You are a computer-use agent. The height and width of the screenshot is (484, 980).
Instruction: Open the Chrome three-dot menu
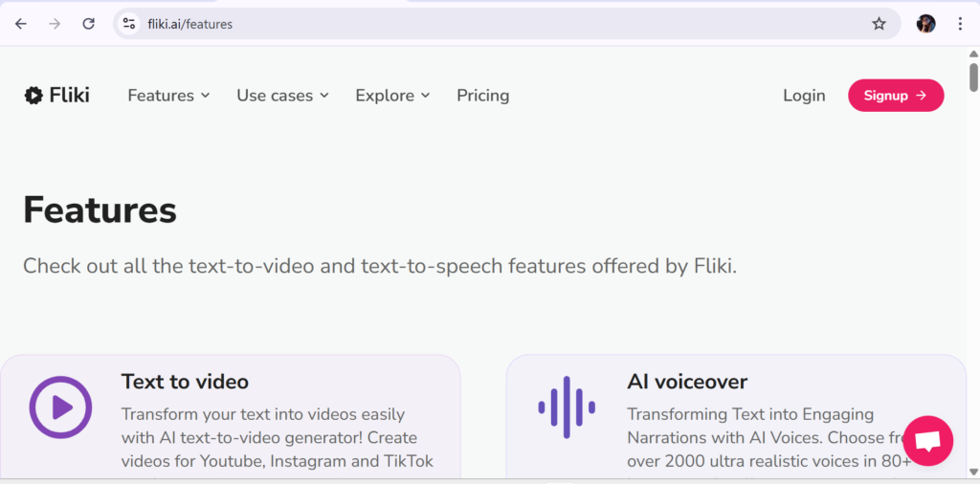[x=960, y=24]
